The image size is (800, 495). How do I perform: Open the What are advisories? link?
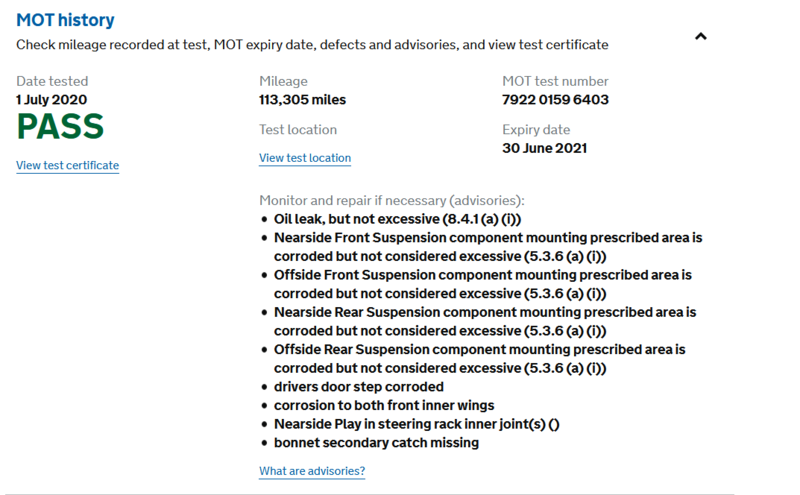[x=312, y=471]
